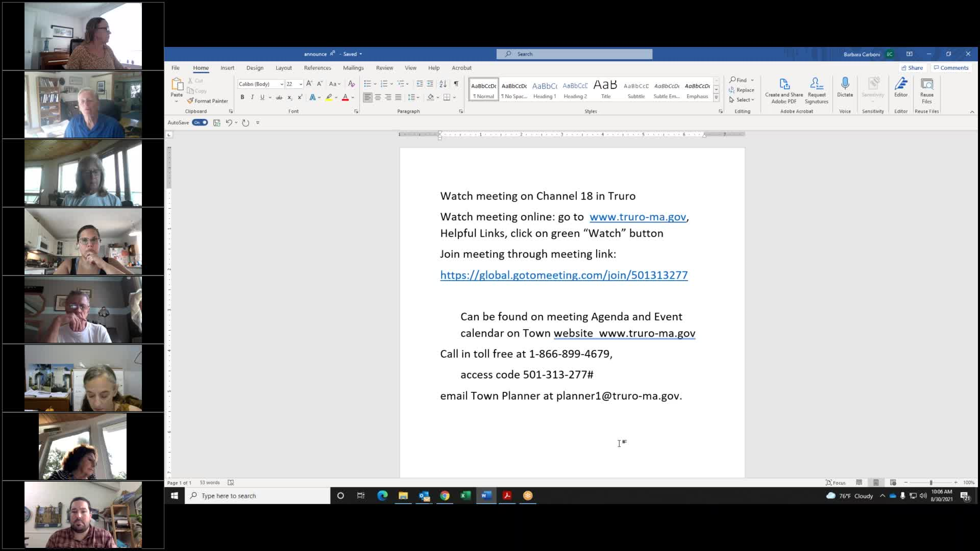Click the Bullets list icon
This screenshot has height=551, width=980.
367,84
